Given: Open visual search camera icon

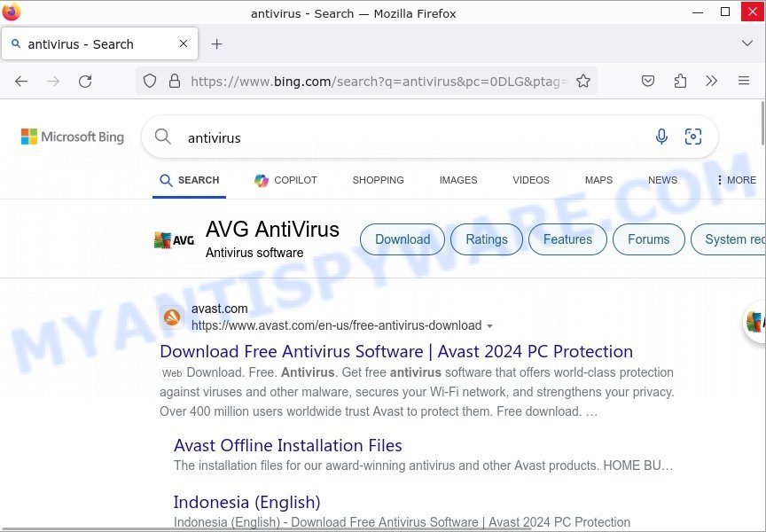Looking at the screenshot, I should pyautogui.click(x=693, y=137).
